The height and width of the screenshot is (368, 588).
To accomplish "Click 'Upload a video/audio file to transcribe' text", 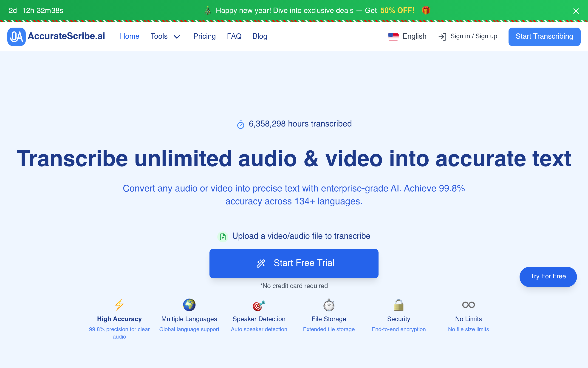I will [x=301, y=236].
